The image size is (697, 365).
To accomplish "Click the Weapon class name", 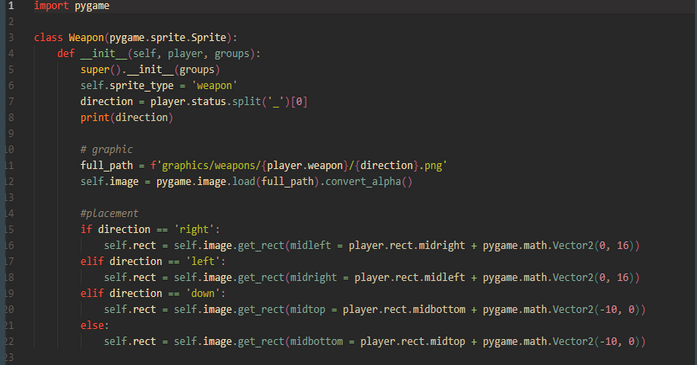I will [86, 37].
